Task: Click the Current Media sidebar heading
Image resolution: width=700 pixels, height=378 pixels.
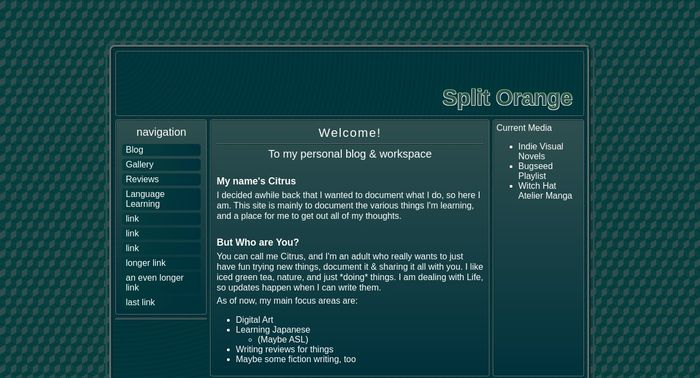Action: click(x=524, y=128)
